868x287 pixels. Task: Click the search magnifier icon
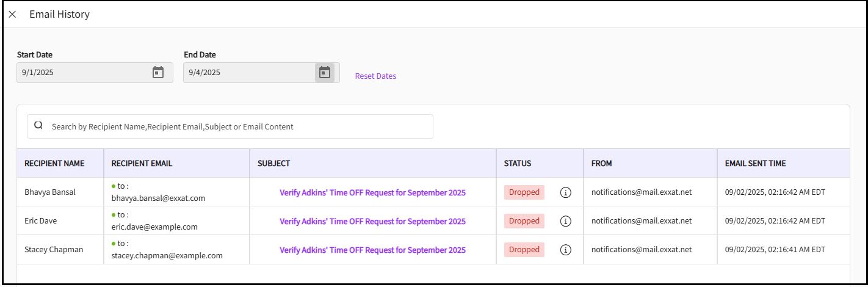pyautogui.click(x=38, y=126)
